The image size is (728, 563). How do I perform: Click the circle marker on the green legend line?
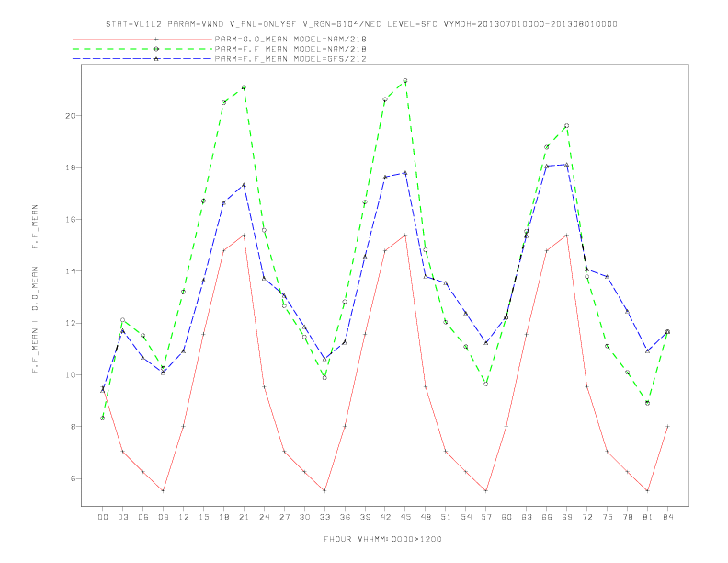[x=156, y=49]
